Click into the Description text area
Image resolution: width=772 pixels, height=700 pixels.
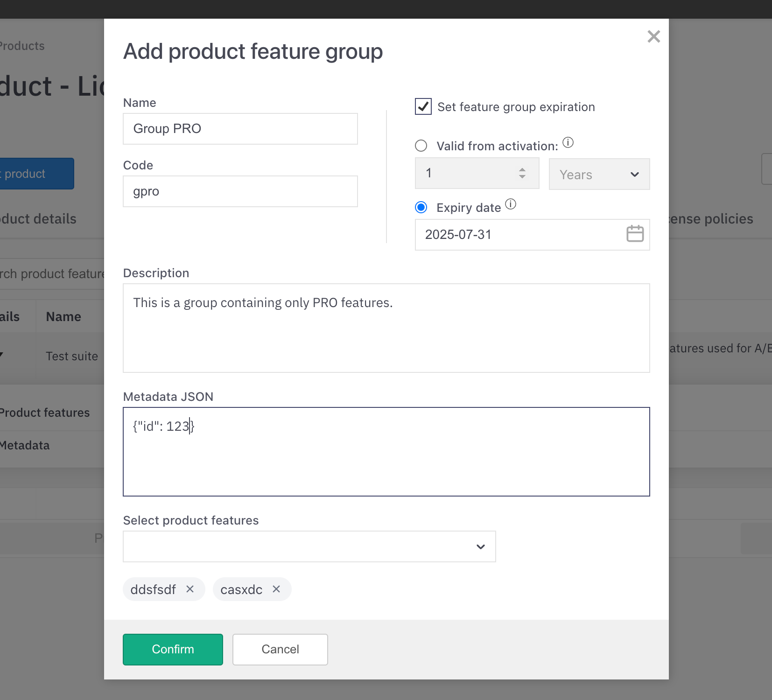386,328
